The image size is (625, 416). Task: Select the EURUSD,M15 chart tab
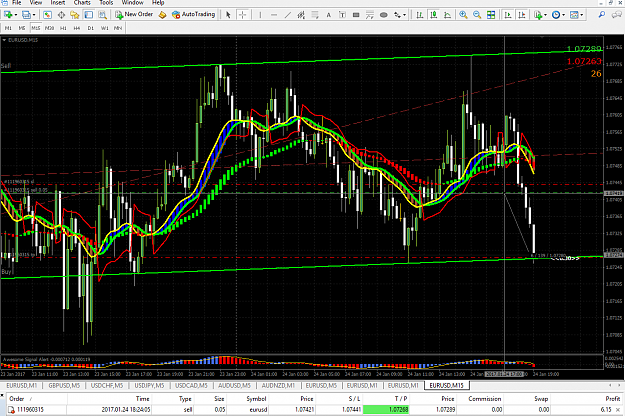click(446, 385)
